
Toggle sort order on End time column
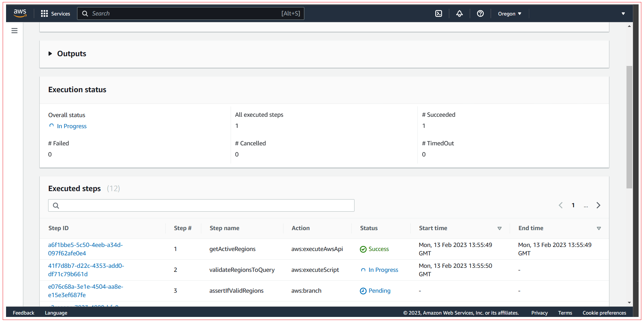[x=599, y=228]
